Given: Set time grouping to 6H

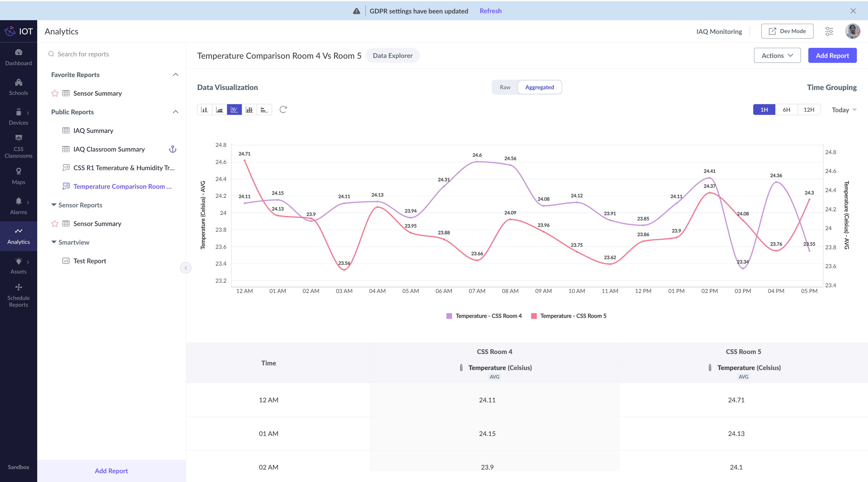Looking at the screenshot, I should point(786,110).
